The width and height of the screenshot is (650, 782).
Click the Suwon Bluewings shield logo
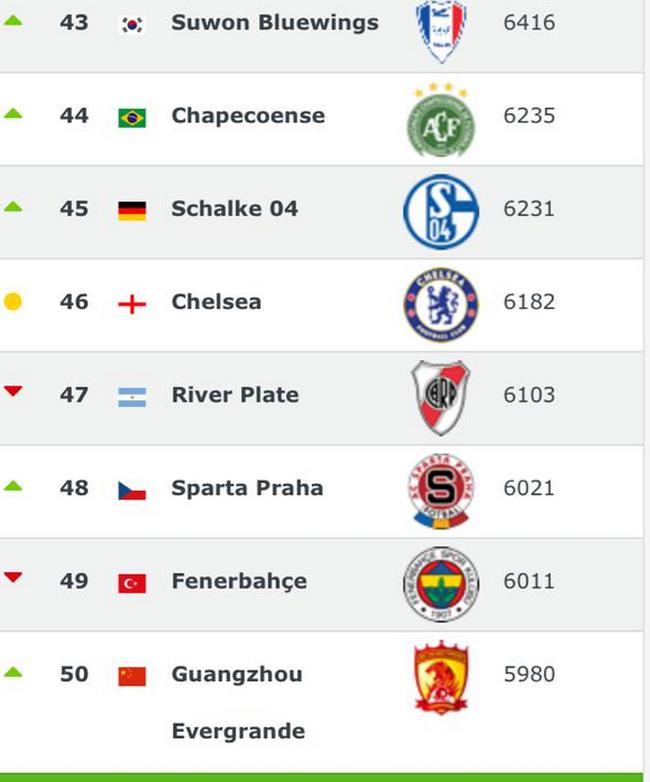[441, 31]
